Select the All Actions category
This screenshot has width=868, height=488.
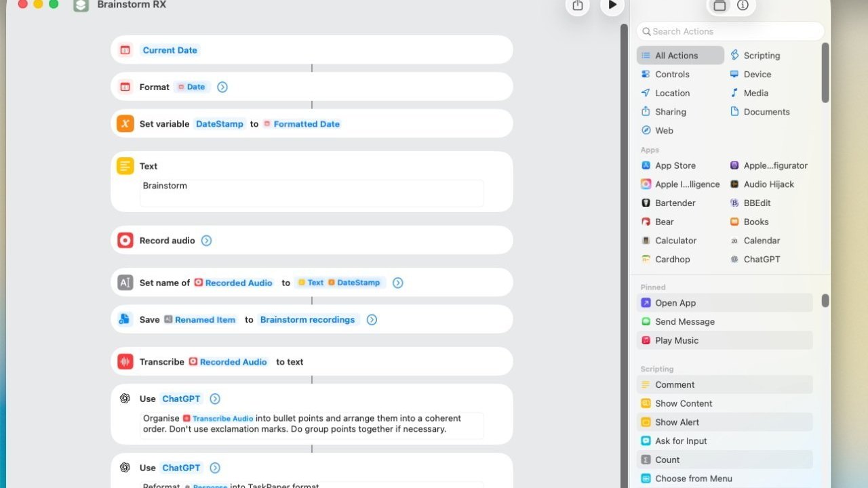coord(680,56)
